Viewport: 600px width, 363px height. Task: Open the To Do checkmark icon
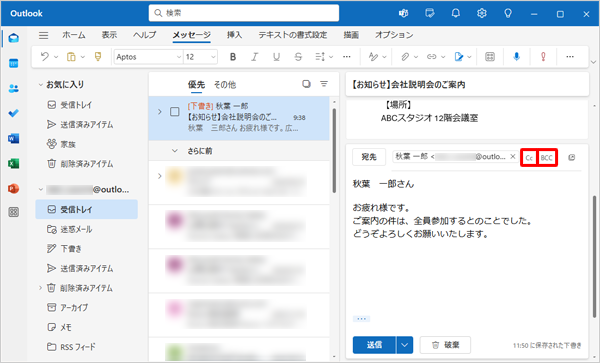[x=13, y=113]
